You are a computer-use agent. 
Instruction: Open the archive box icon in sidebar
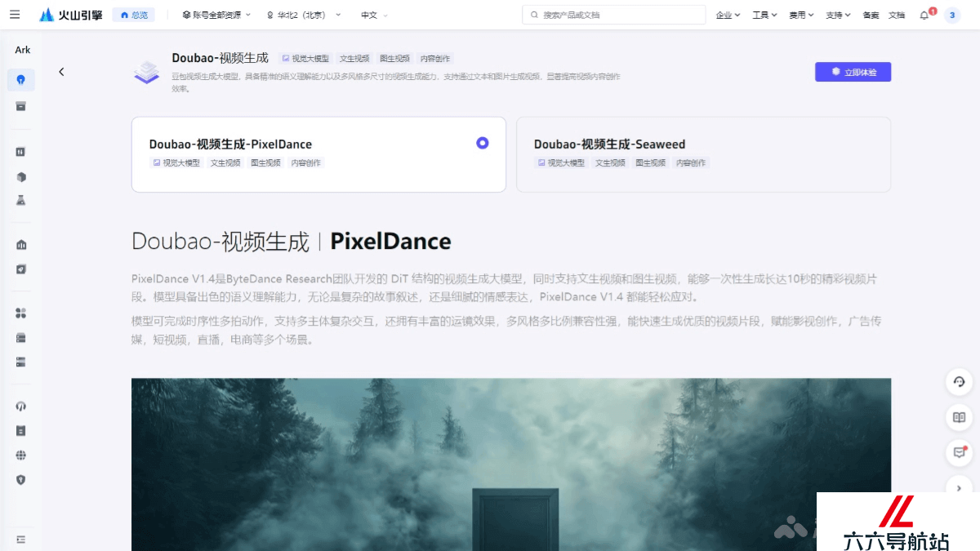click(x=21, y=106)
